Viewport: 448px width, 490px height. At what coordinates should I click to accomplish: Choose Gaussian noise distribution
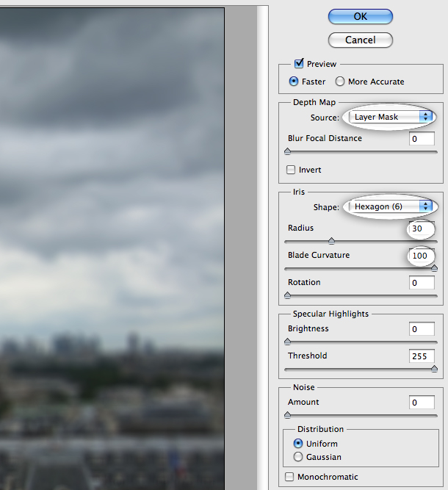pos(298,457)
